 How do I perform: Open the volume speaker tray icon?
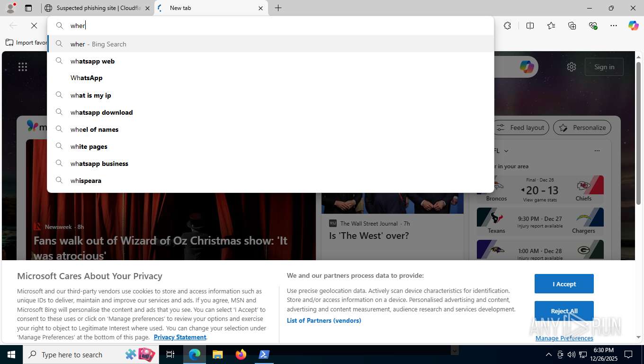571,355
